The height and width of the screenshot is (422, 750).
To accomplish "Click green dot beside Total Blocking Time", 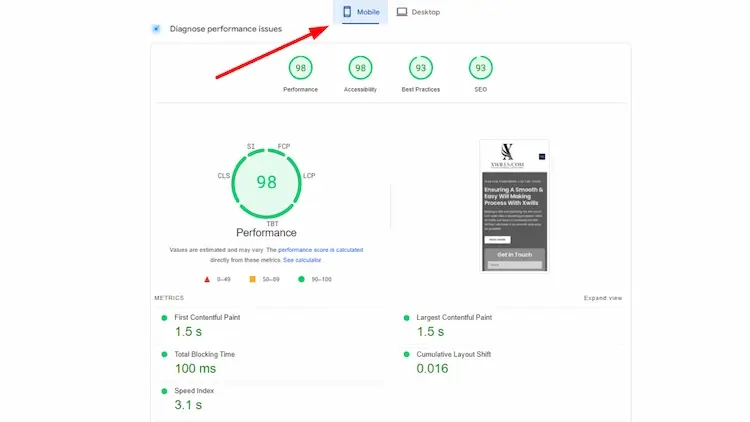I will click(164, 354).
